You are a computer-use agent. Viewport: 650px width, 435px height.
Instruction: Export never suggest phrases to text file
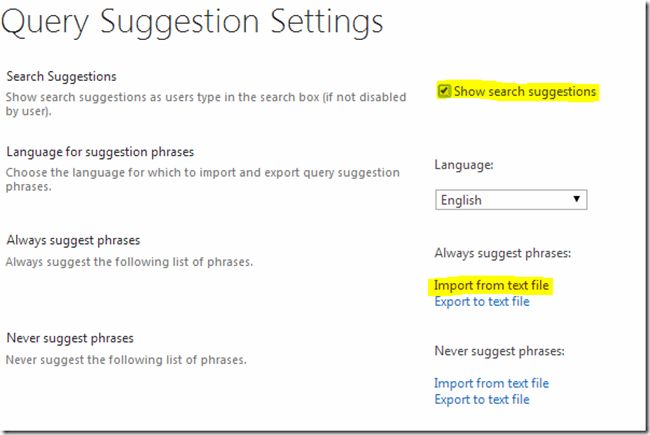tap(482, 399)
